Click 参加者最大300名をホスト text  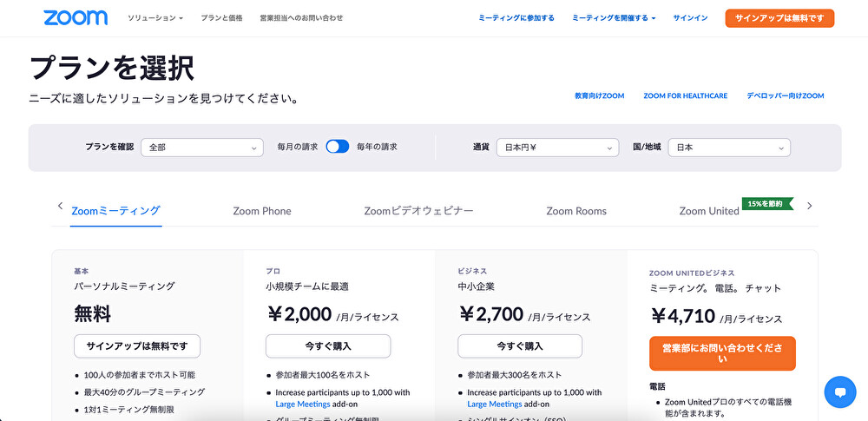(x=514, y=375)
